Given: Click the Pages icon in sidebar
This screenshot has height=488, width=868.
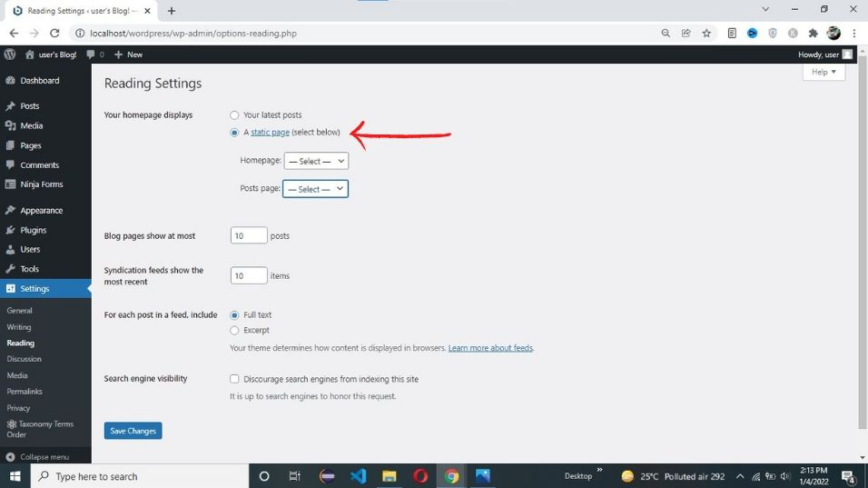Looking at the screenshot, I should pyautogui.click(x=11, y=145).
